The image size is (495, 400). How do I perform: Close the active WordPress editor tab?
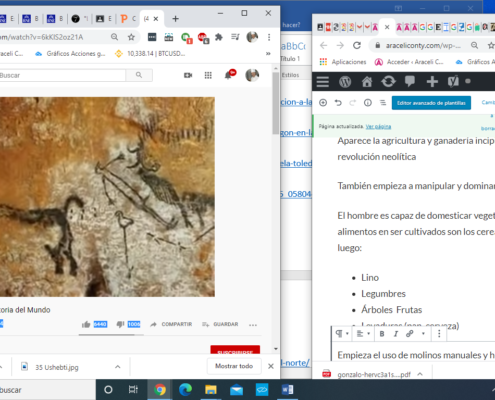click(387, 27)
